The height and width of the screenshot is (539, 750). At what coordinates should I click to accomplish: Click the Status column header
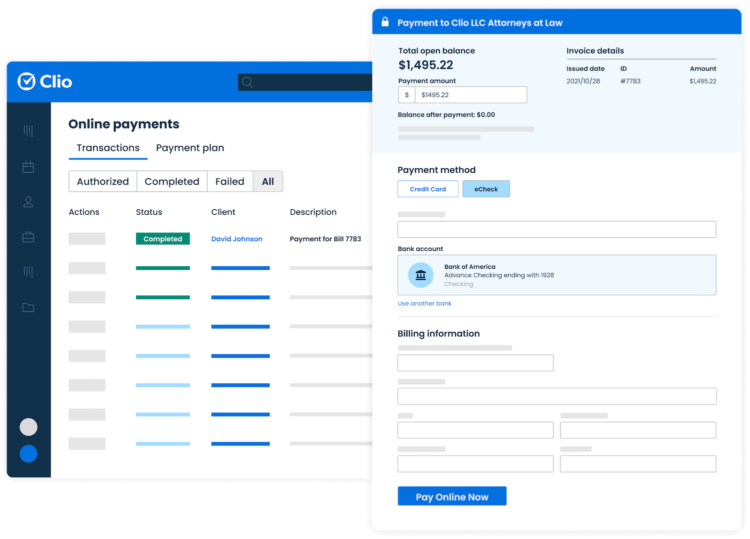(149, 212)
